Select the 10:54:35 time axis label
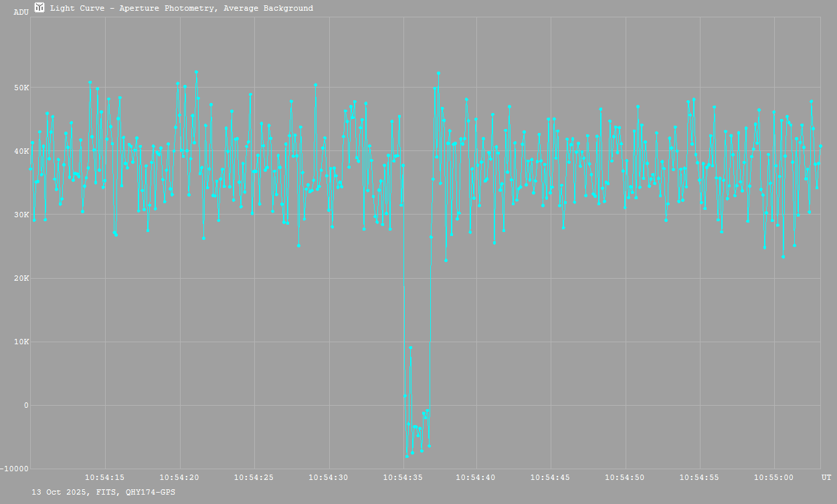This screenshot has height=504, width=837. 402,477
